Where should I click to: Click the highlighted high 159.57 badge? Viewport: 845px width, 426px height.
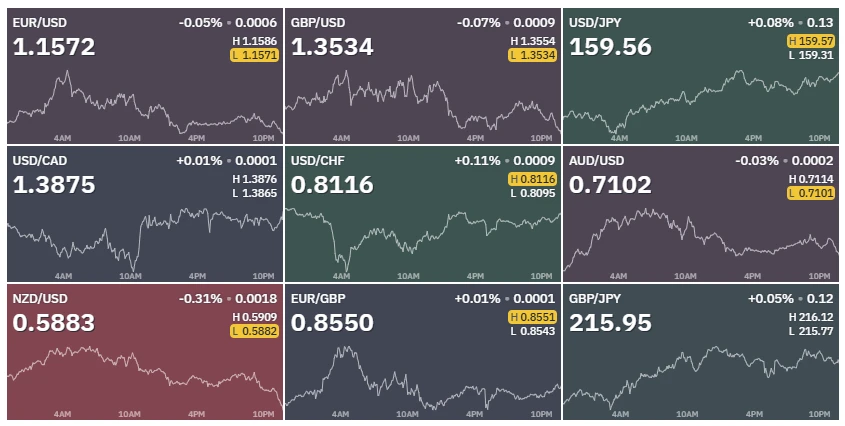(x=811, y=41)
